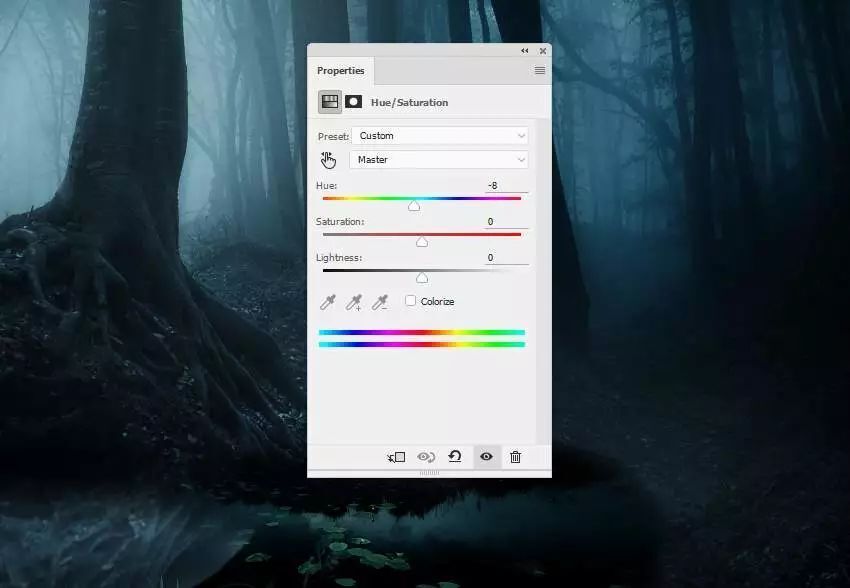Select the Properties tab
This screenshot has height=588, width=850.
[x=340, y=70]
